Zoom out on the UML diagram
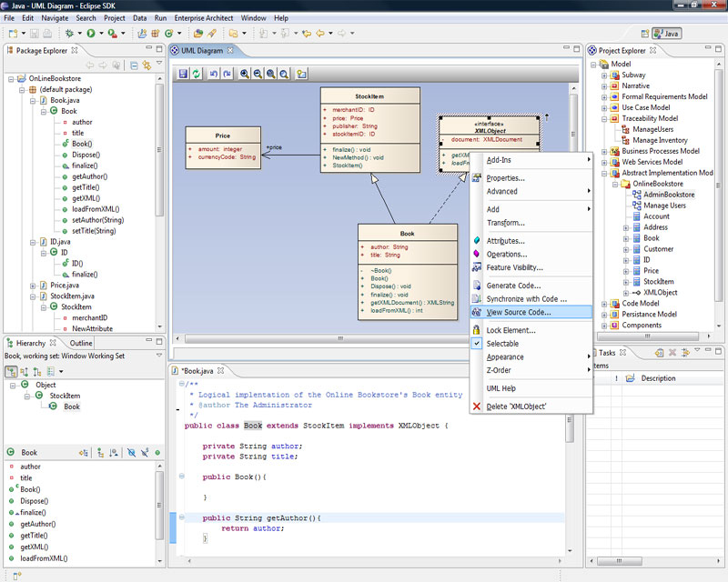 click(x=258, y=74)
